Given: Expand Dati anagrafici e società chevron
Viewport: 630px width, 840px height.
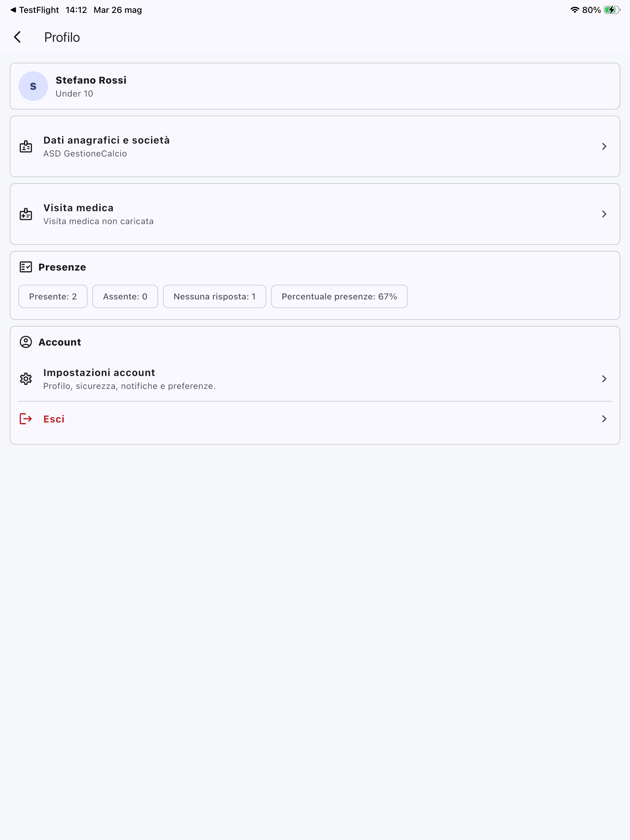Looking at the screenshot, I should pos(604,147).
